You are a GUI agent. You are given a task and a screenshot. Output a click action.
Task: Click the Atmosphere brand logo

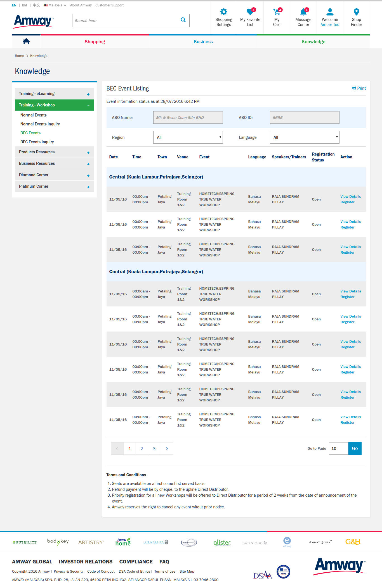[x=189, y=542]
